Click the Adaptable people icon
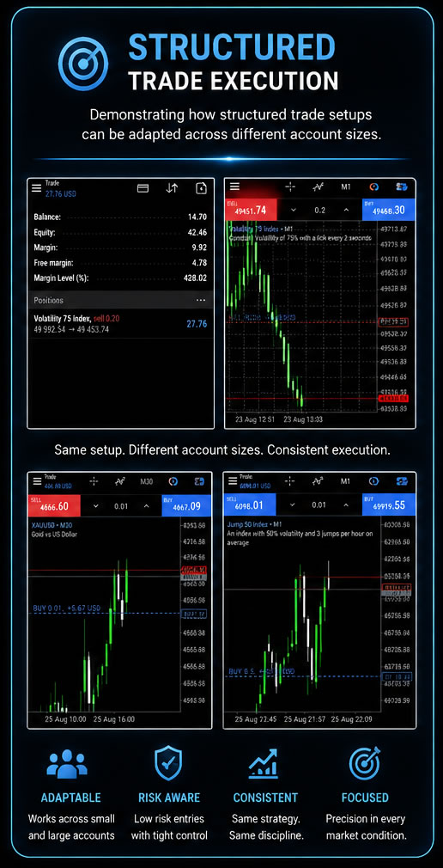This screenshot has height=868, width=443. [67, 765]
